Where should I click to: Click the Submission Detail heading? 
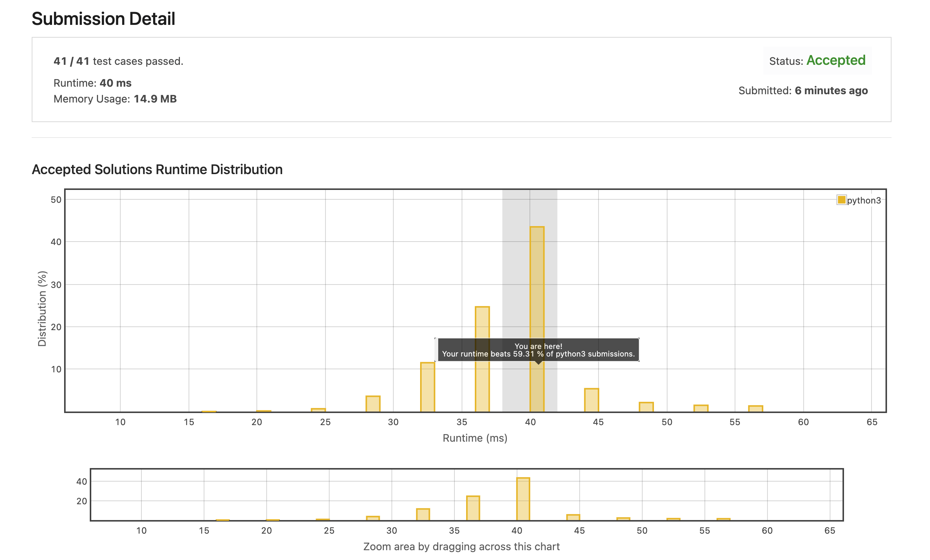coord(103,19)
